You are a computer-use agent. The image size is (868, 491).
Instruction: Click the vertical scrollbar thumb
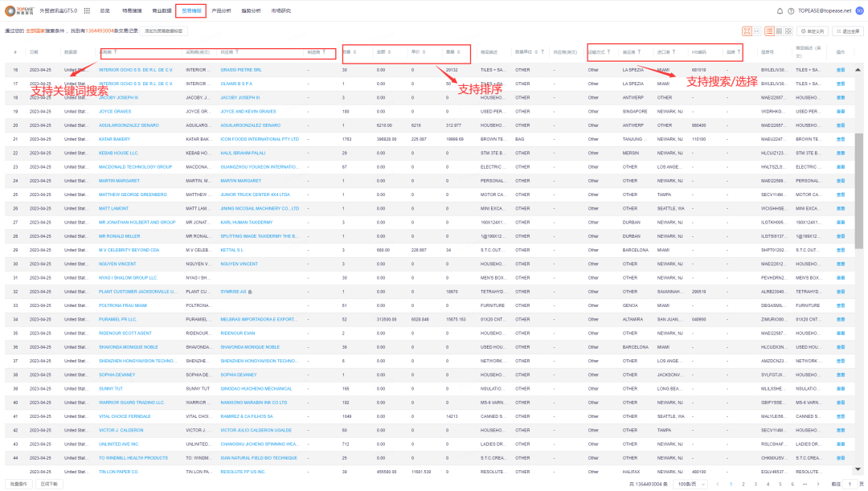(858, 190)
